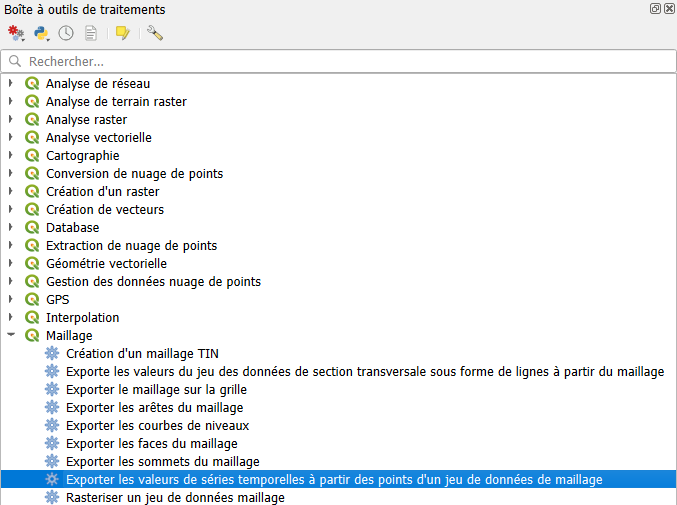
Task: Select Exporter le maillage sur la grille
Action: point(156,390)
